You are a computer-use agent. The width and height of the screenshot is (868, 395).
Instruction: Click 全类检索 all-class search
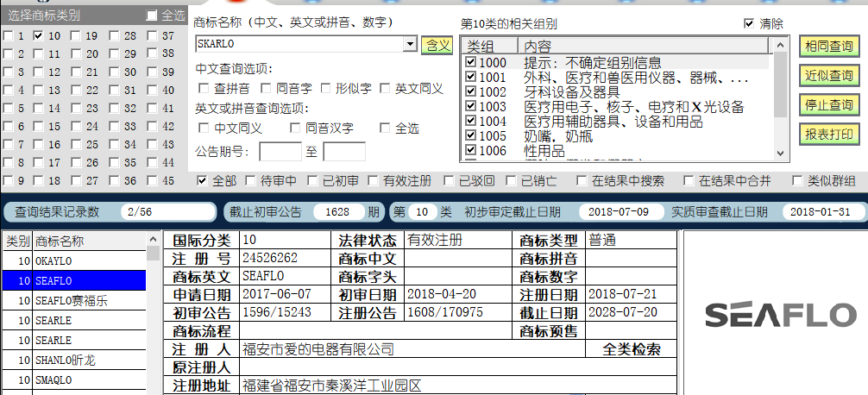point(631,349)
